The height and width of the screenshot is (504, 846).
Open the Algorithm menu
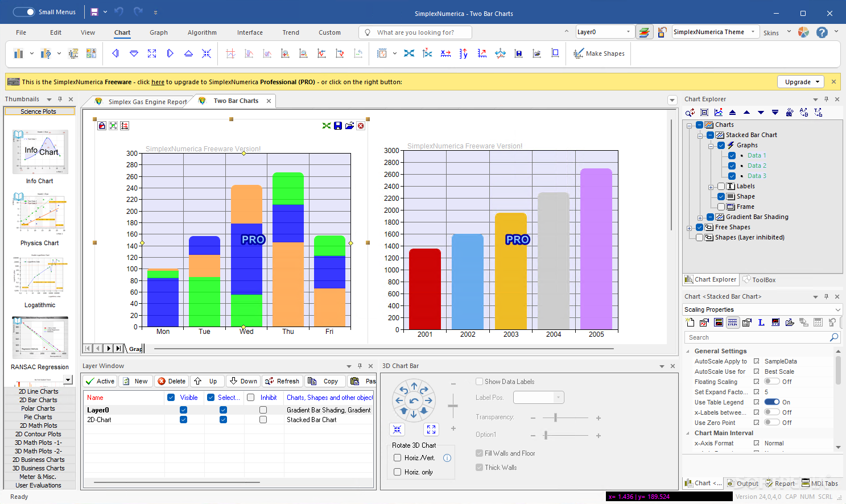pos(202,32)
